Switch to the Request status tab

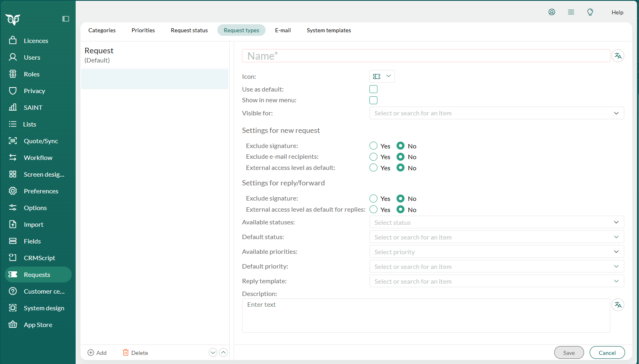coord(189,30)
